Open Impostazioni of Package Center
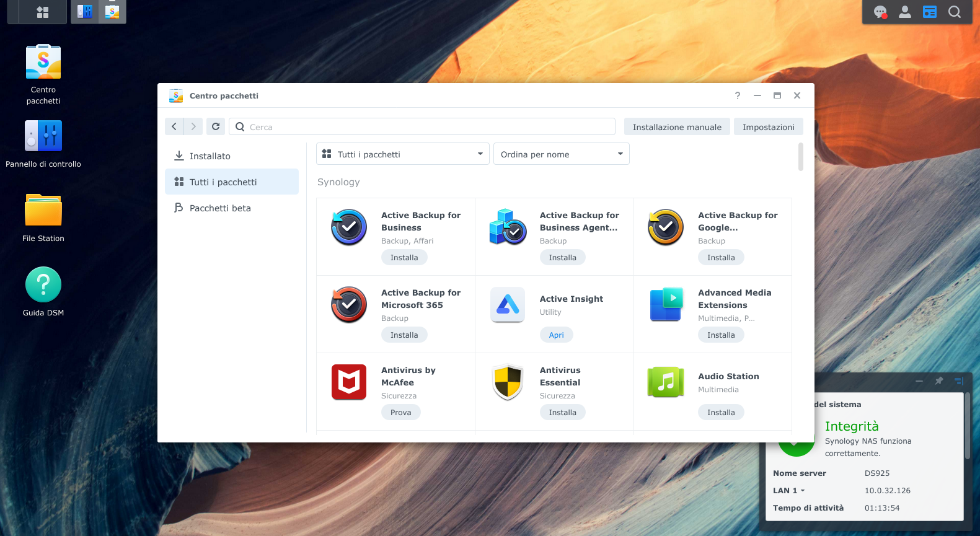Viewport: 980px width, 536px height. tap(769, 127)
